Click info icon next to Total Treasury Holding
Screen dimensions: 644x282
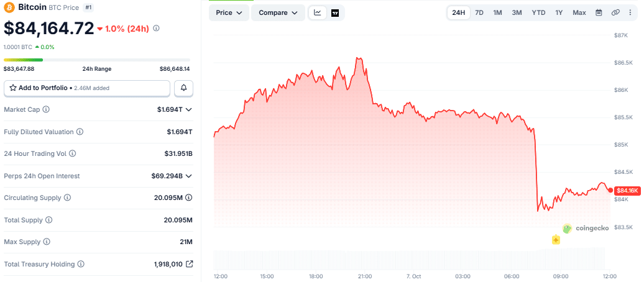click(81, 264)
